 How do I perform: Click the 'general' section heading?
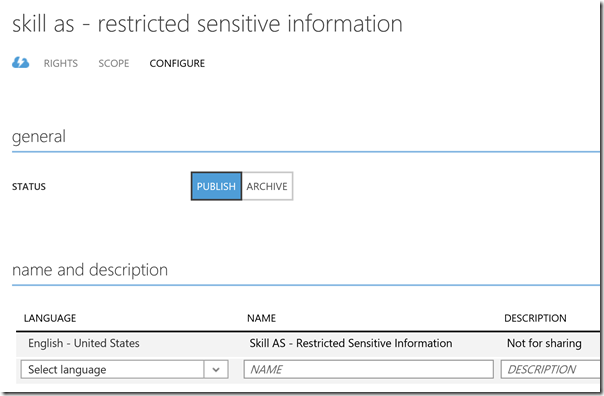[39, 137]
